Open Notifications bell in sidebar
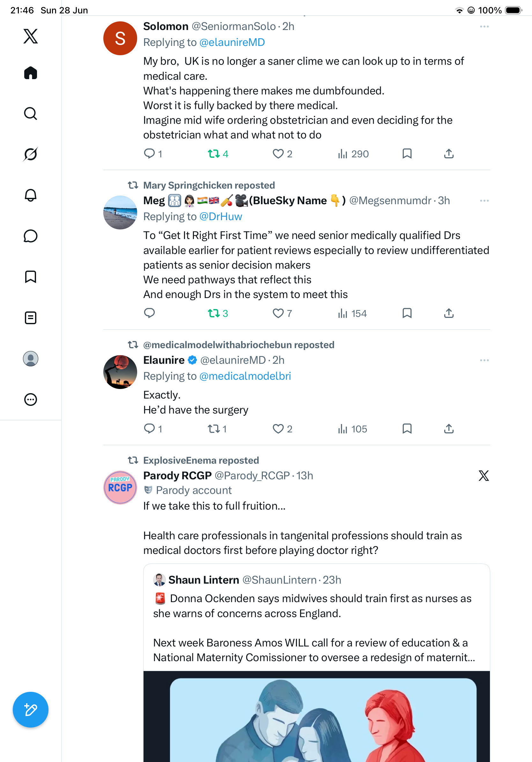The height and width of the screenshot is (762, 532). pos(31,195)
